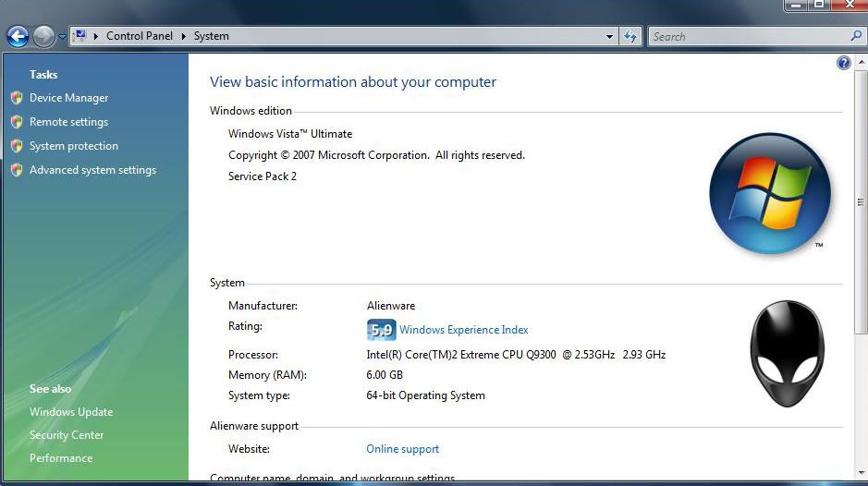868x486 pixels.
Task: Expand the arrow between Control Panel and System
Action: [183, 36]
